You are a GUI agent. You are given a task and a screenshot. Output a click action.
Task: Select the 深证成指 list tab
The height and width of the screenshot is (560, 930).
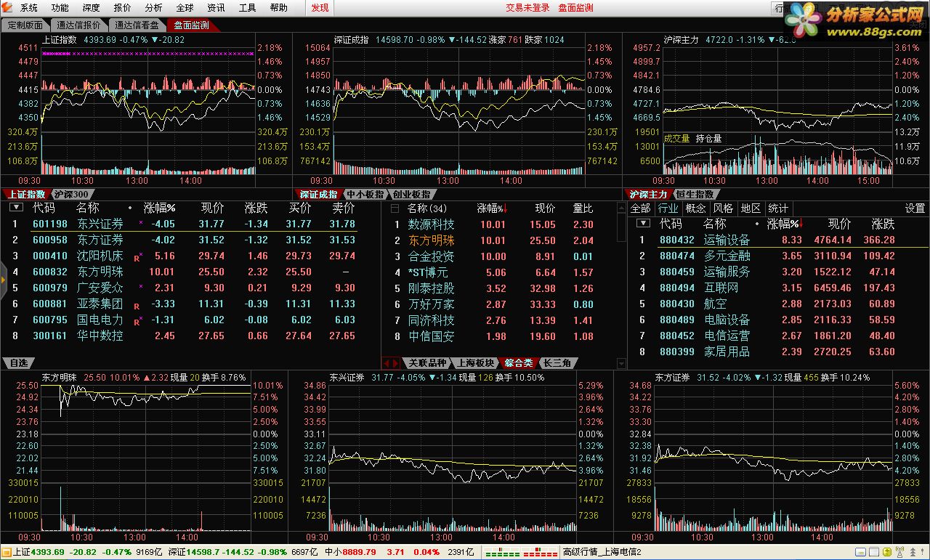pyautogui.click(x=319, y=195)
